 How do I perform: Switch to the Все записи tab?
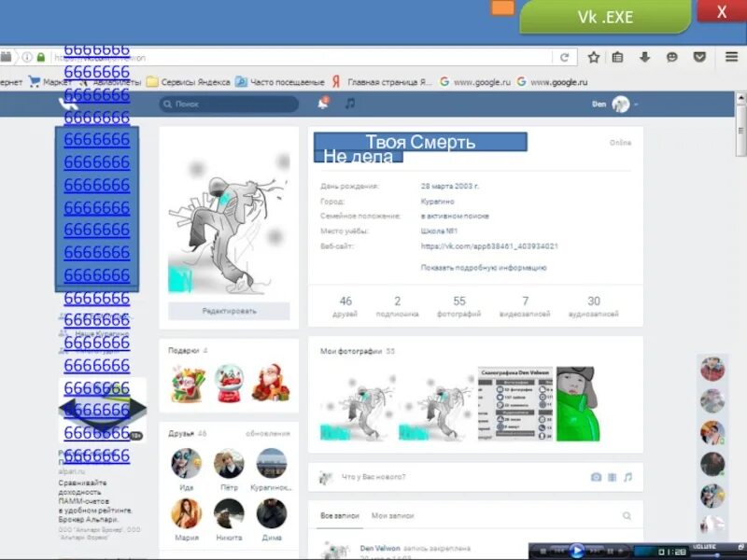pyautogui.click(x=339, y=516)
